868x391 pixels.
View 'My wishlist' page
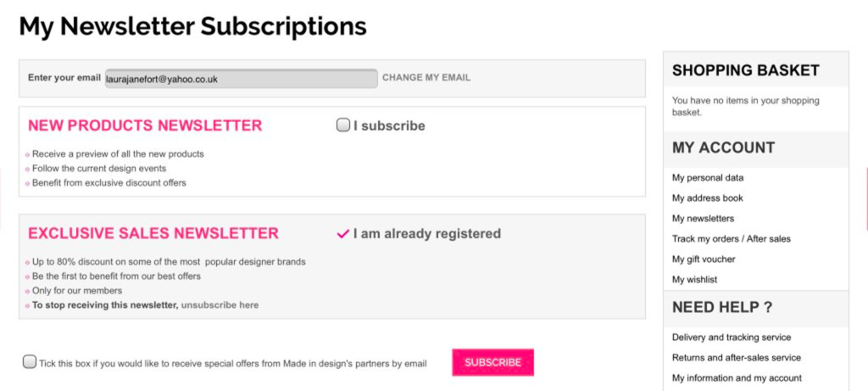(x=695, y=280)
